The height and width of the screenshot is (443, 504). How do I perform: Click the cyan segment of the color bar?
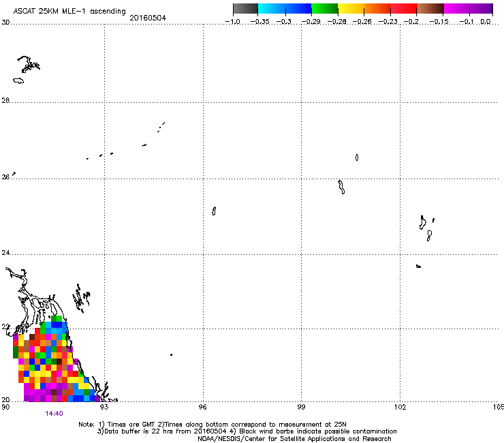271,9
